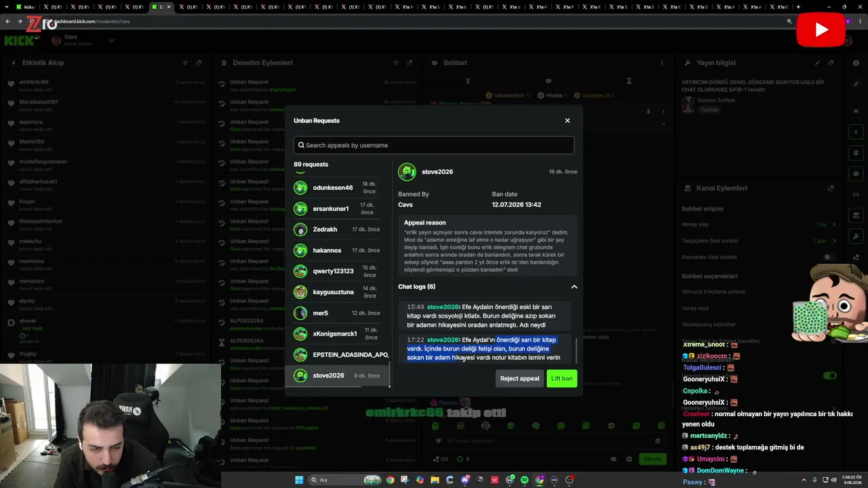The image size is (868, 488).
Task: Open the Cavs channel dropdown
Action: (x=111, y=41)
